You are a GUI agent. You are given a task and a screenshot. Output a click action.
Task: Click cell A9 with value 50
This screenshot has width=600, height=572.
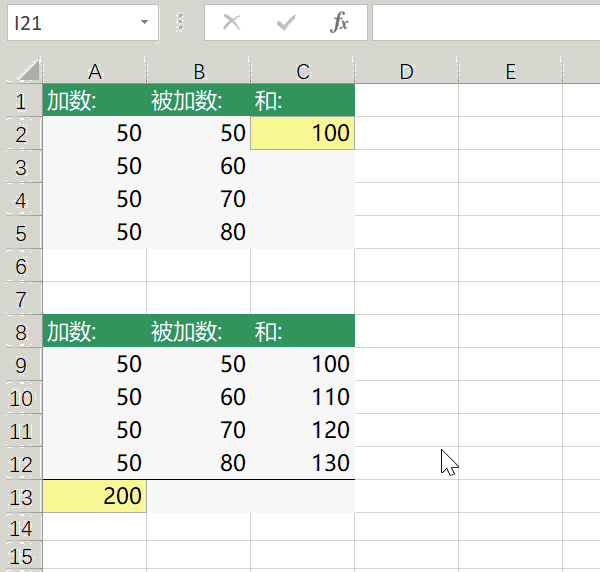coord(95,364)
